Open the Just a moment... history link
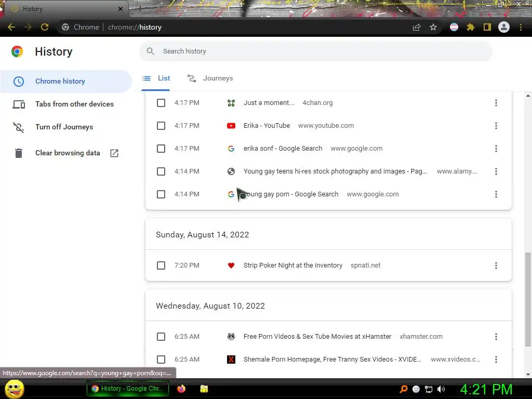Viewport: 532px width, 399px height. [269, 103]
